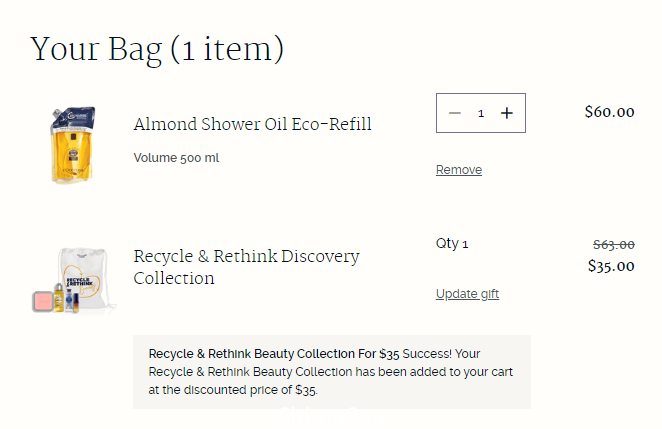Open the Almond Shower Oil Eco-Refill title

click(252, 124)
